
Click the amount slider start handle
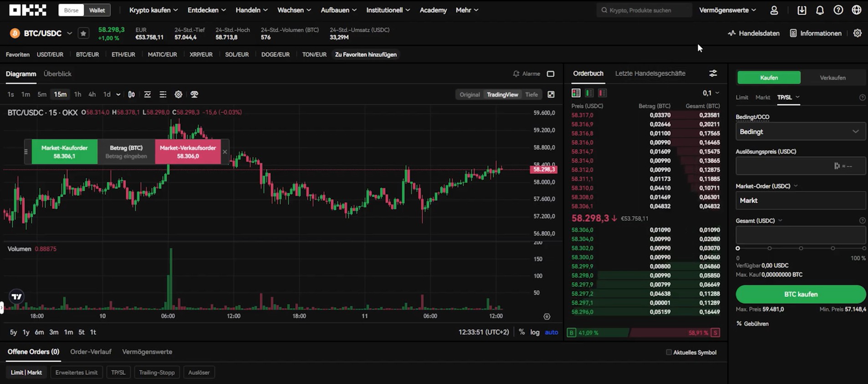(x=738, y=248)
